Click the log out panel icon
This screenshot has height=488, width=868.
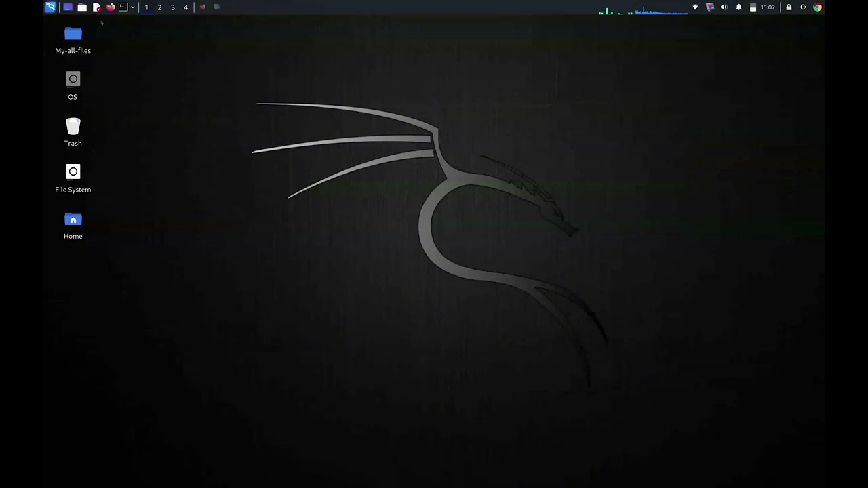pyautogui.click(x=803, y=7)
